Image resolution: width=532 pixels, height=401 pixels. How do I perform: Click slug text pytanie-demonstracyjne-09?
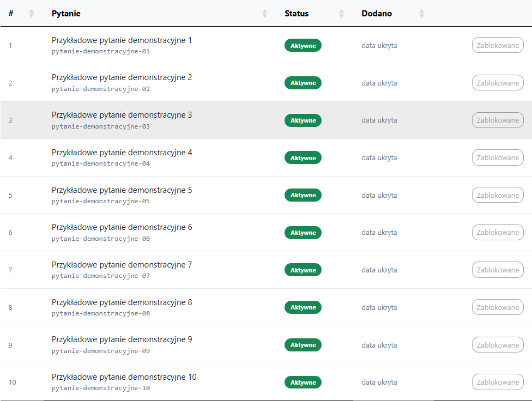point(101,351)
